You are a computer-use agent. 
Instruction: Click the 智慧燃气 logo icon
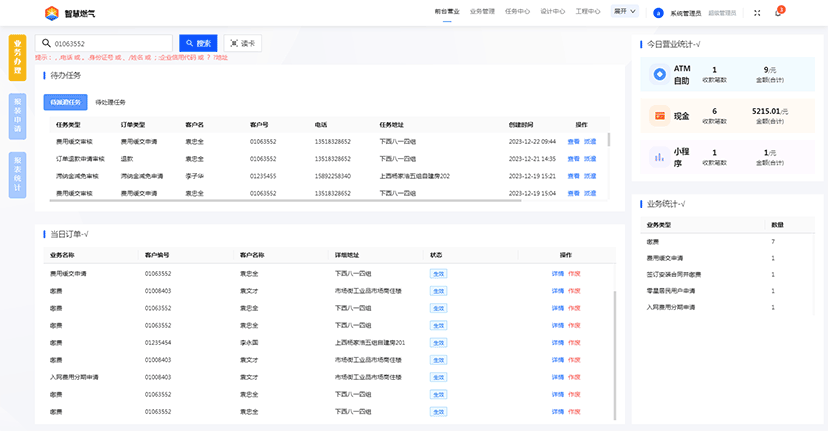52,13
